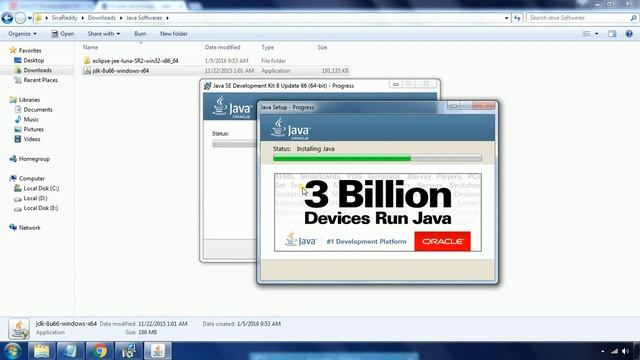
Task: Select Network in navigation pane
Action: click(24, 228)
